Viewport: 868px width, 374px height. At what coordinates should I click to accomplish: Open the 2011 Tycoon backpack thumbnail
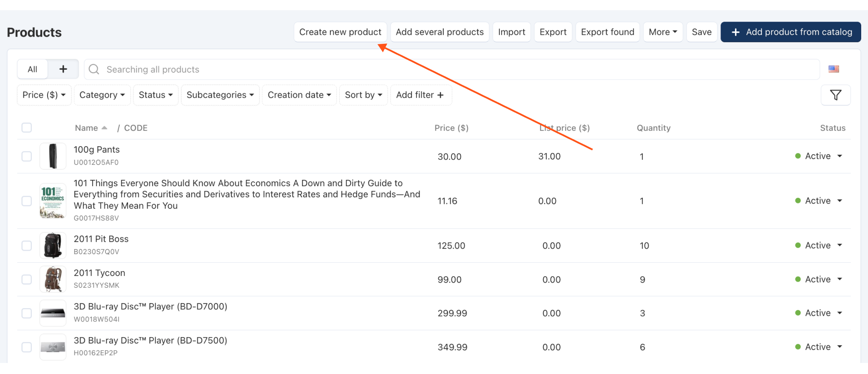[x=53, y=279]
